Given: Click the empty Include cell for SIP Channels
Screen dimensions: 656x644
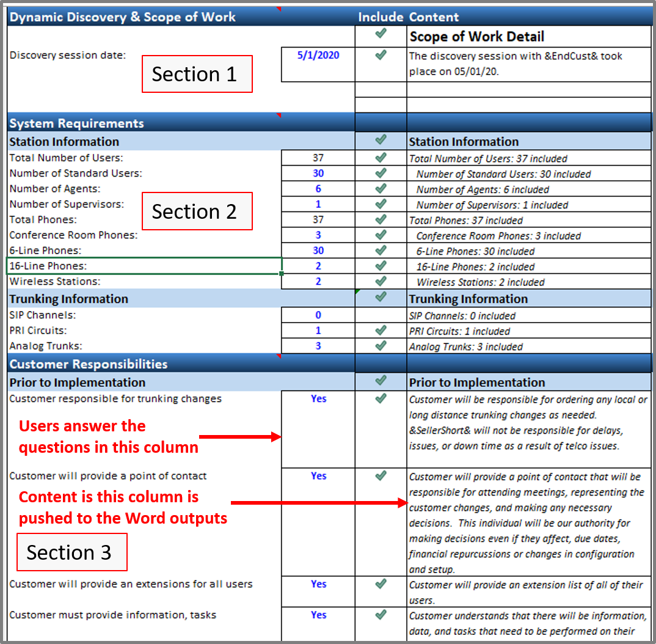Looking at the screenshot, I should pos(381,315).
